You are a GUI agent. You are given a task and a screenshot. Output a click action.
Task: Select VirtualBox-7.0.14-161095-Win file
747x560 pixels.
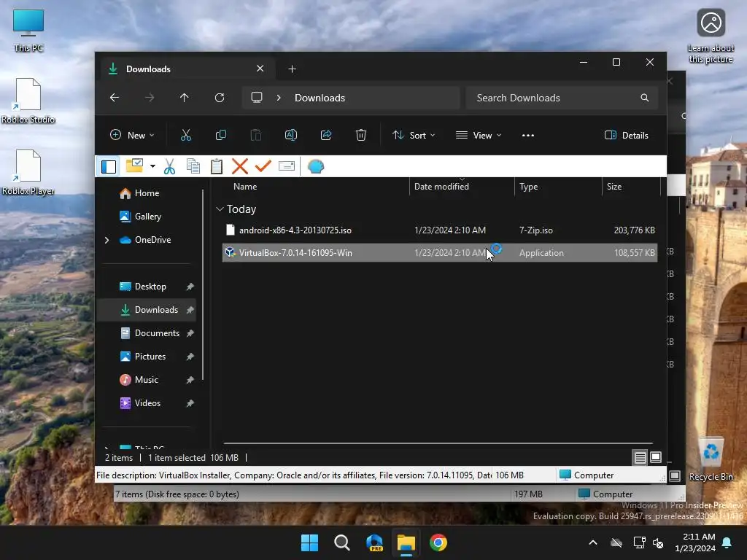point(440,253)
